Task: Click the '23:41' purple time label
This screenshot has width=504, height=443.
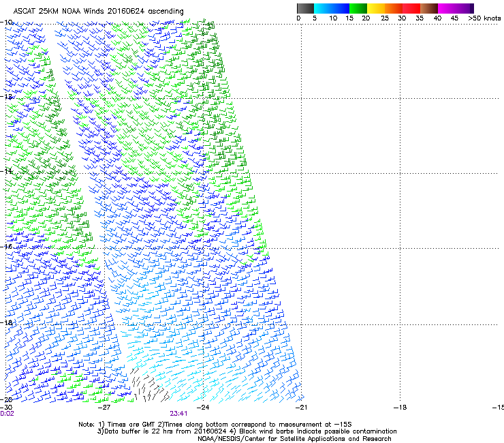Action: pos(178,414)
